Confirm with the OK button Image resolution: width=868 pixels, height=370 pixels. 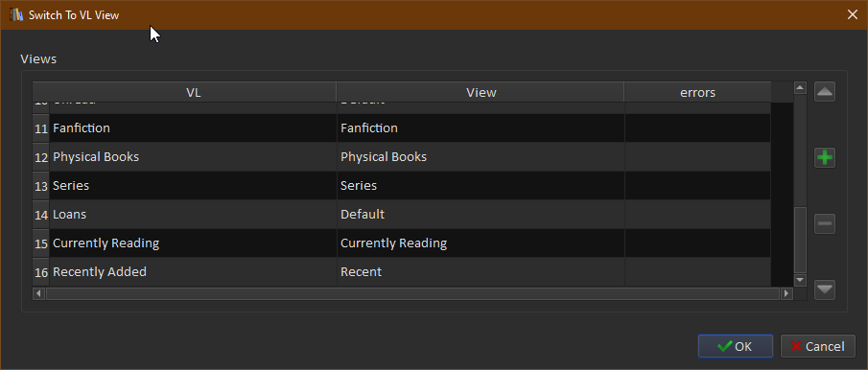tap(735, 346)
